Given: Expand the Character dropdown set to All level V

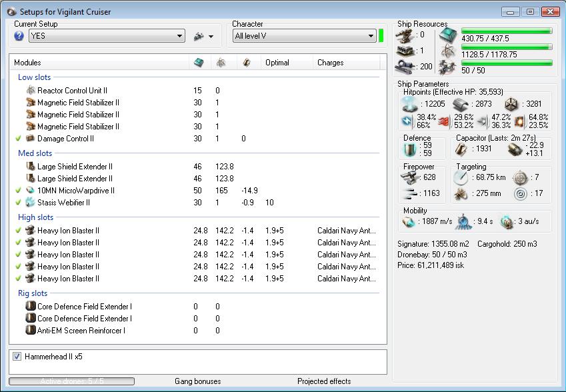Looking at the screenshot, I should click(303, 36).
